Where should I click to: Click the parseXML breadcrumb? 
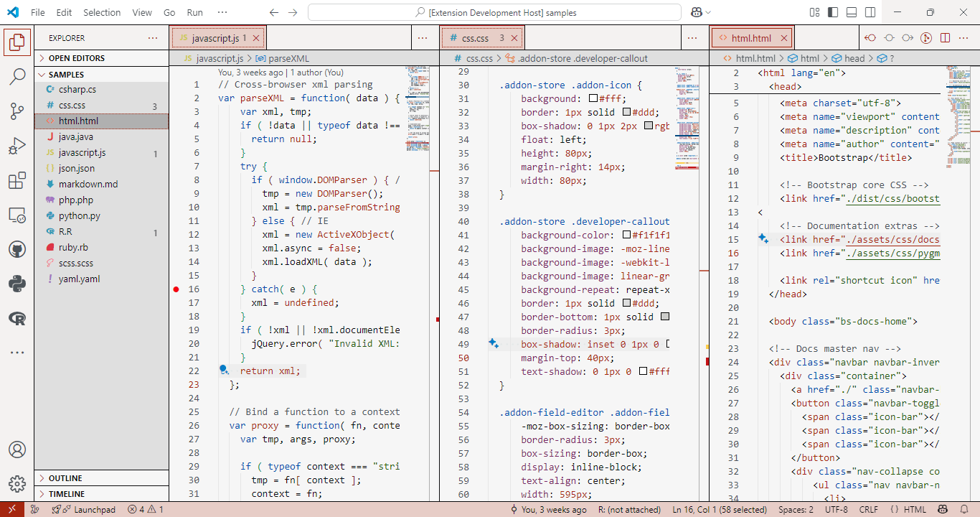click(x=282, y=58)
